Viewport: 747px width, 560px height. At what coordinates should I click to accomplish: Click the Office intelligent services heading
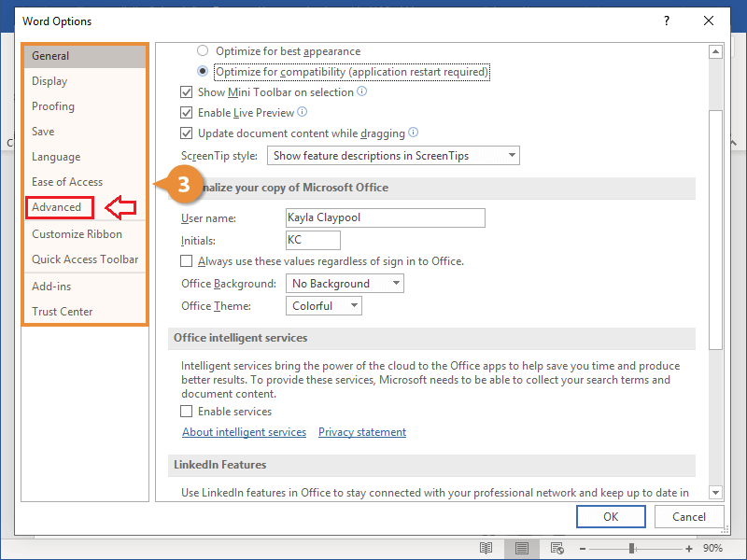pos(241,338)
